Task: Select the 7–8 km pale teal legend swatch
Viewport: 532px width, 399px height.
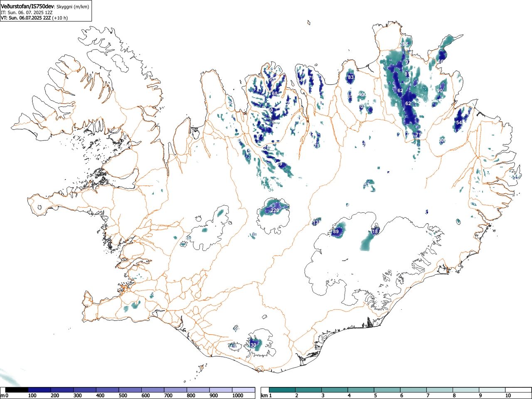Action: [439, 390]
